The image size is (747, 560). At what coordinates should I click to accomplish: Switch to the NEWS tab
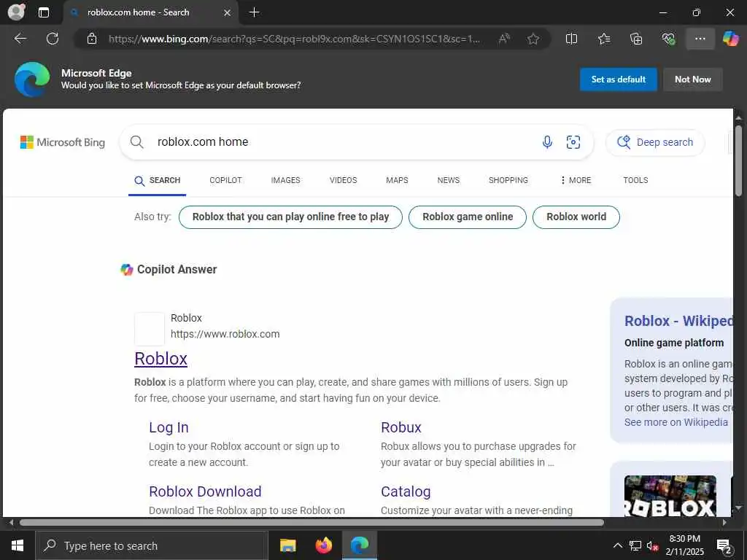tap(449, 181)
